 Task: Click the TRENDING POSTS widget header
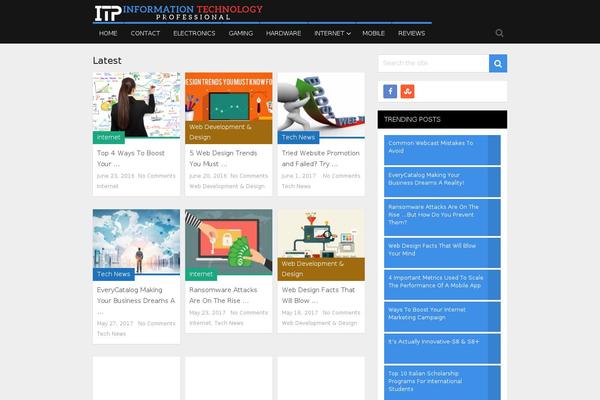pyautogui.click(x=442, y=119)
